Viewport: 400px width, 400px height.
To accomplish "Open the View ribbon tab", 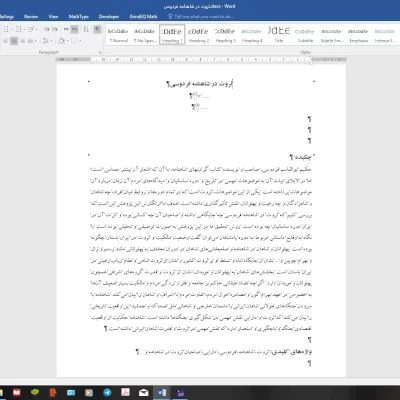I will pyautogui.click(x=53, y=16).
